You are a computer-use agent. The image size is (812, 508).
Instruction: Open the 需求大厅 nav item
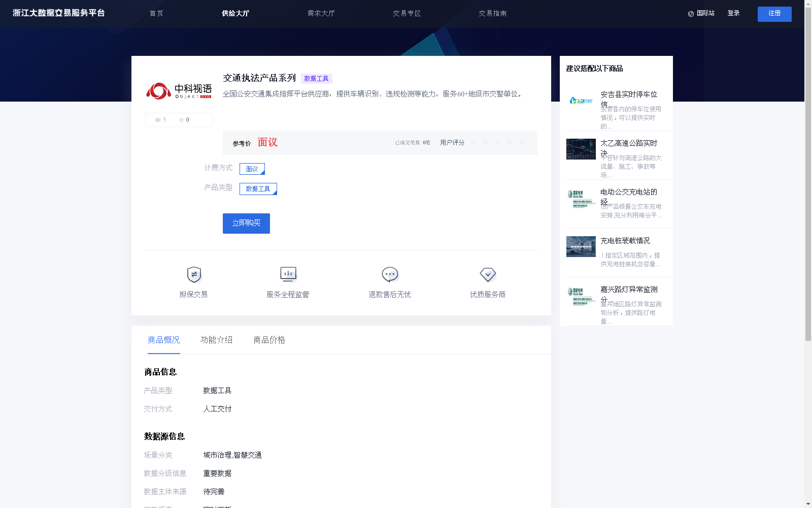tap(321, 13)
